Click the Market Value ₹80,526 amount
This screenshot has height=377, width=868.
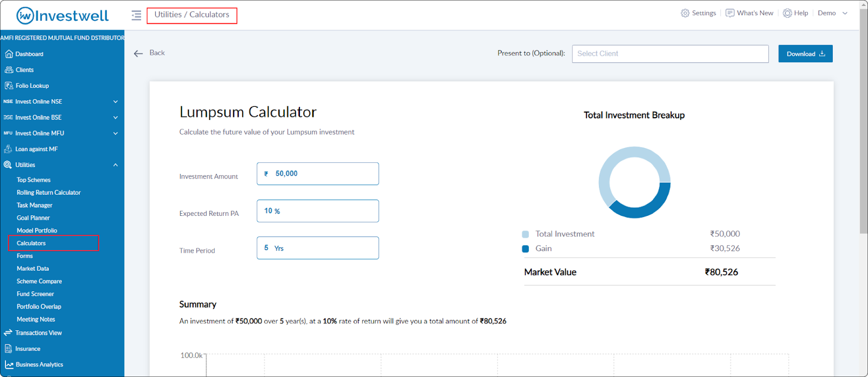722,272
